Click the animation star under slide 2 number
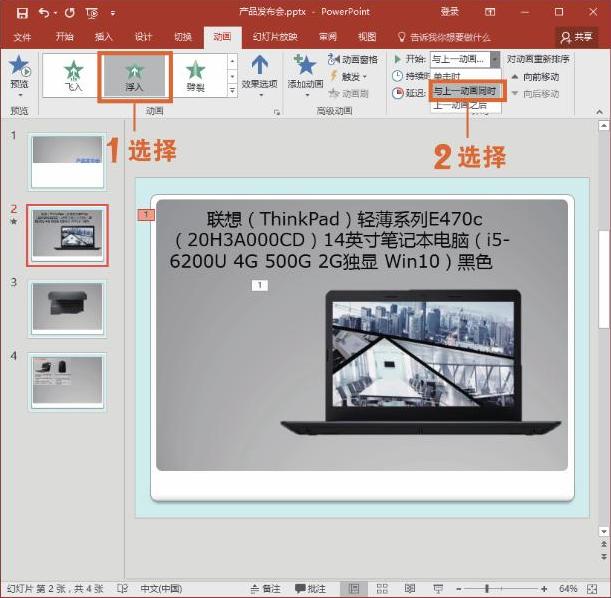Viewport: 611px width, 598px height. (x=14, y=221)
